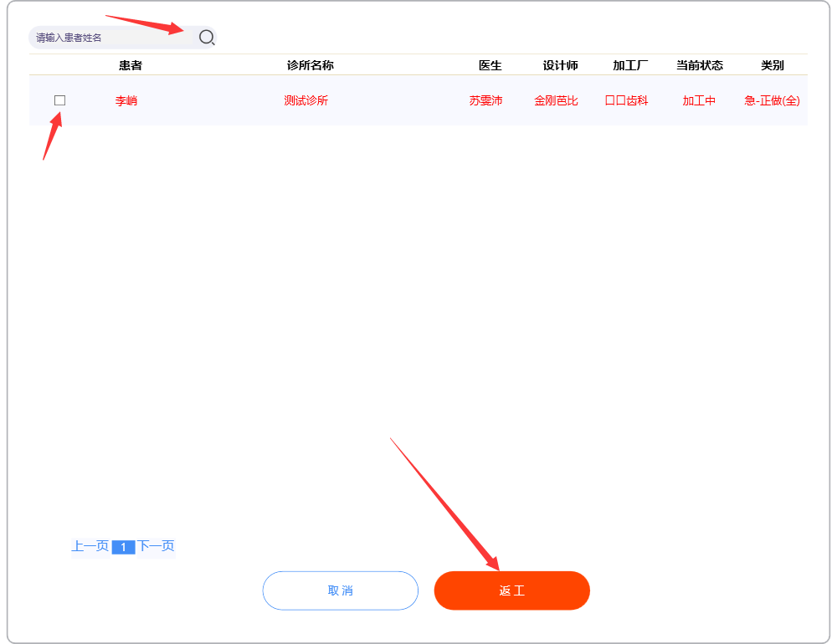Click the 类别 column header

click(773, 65)
